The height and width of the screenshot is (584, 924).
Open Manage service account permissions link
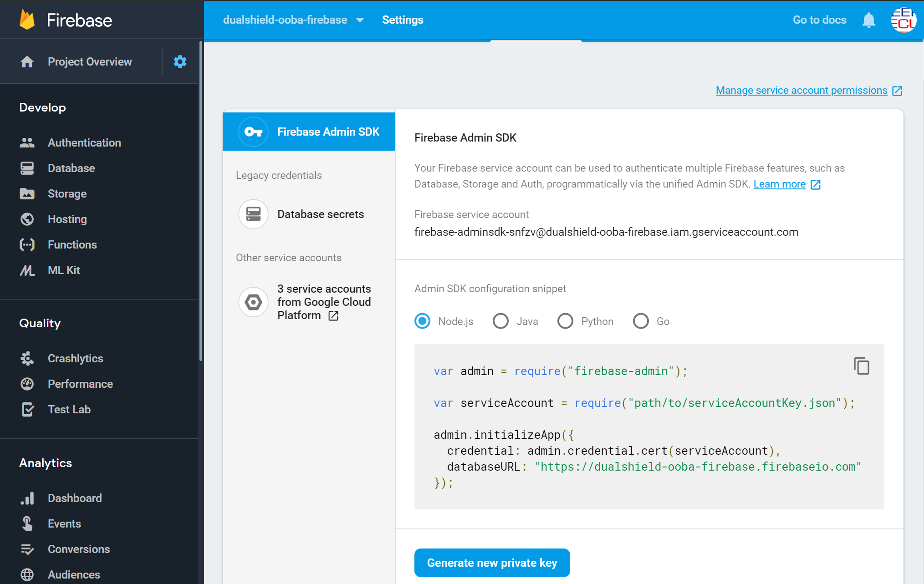point(801,90)
